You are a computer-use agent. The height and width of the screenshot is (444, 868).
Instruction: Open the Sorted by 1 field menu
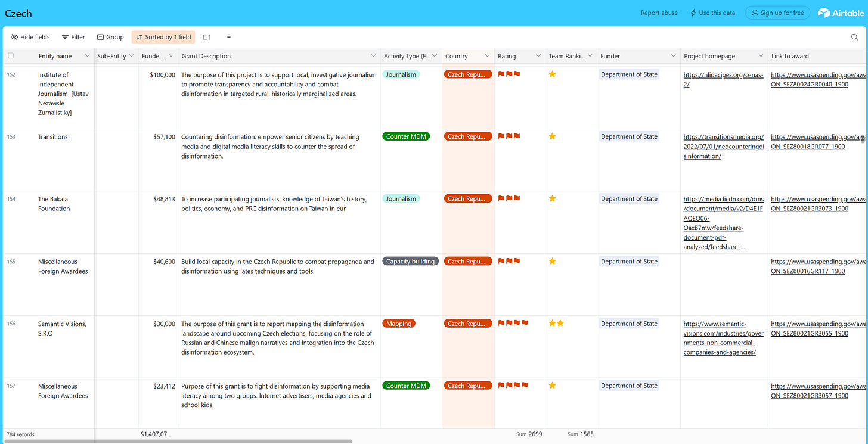[x=163, y=37]
